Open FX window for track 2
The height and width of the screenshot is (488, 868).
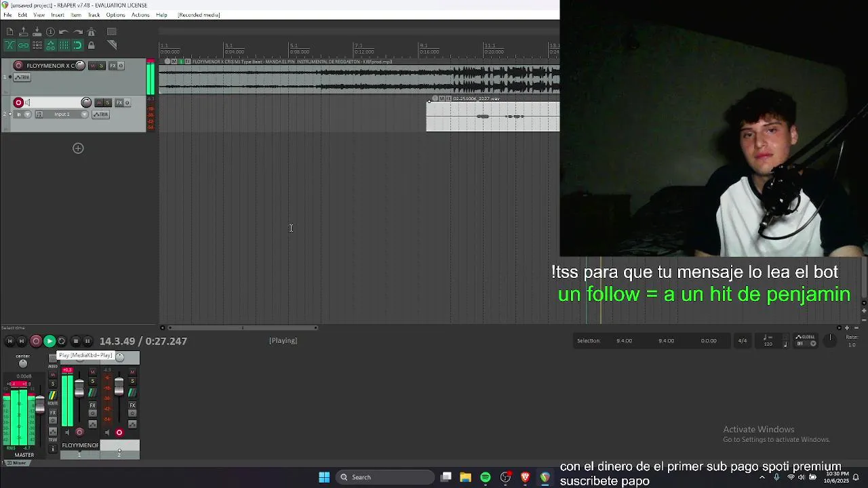pos(119,102)
